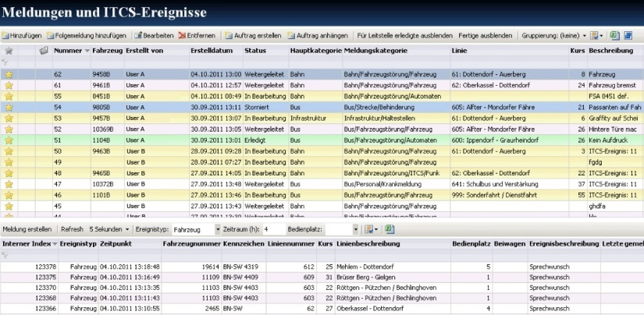Click the Hauptkategorie column header

[315, 51]
